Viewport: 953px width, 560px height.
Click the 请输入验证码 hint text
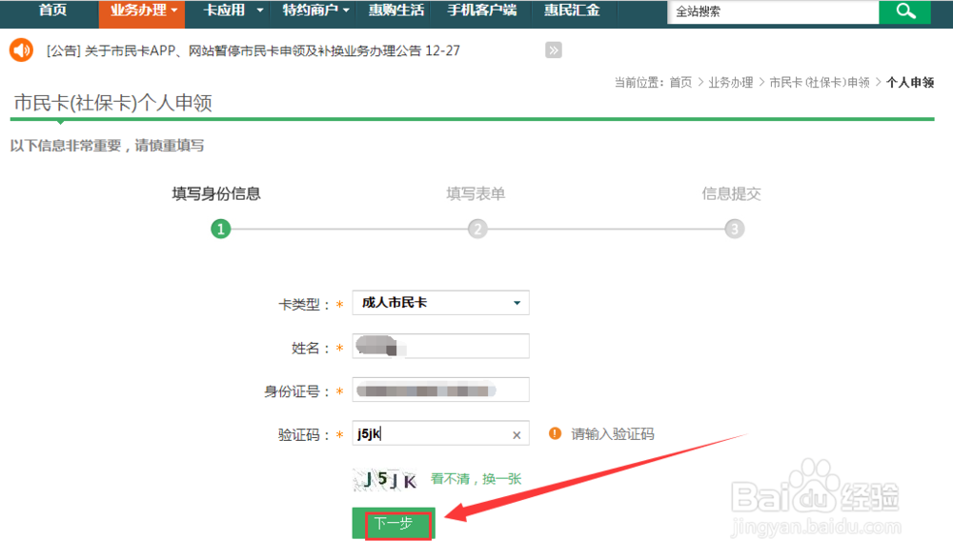click(x=613, y=433)
